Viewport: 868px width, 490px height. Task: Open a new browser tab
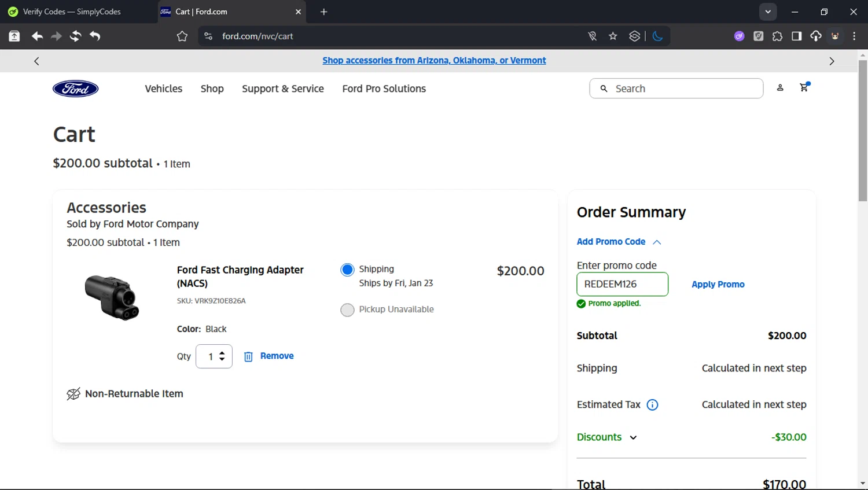click(x=323, y=12)
